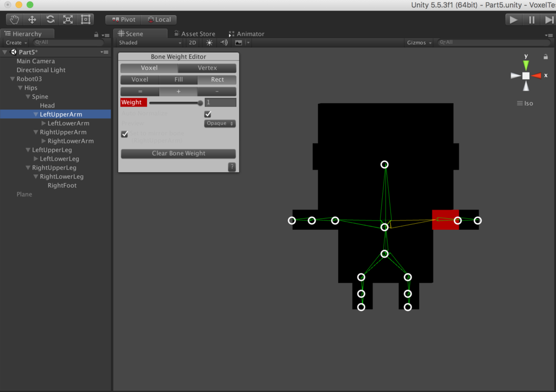The height and width of the screenshot is (392, 556).
Task: Select Vertex mode in Bone Weight Editor
Action: tap(207, 68)
